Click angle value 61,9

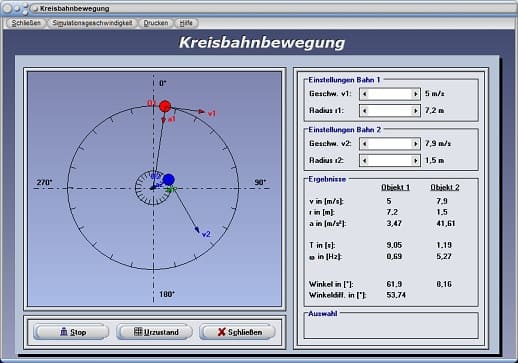(394, 284)
